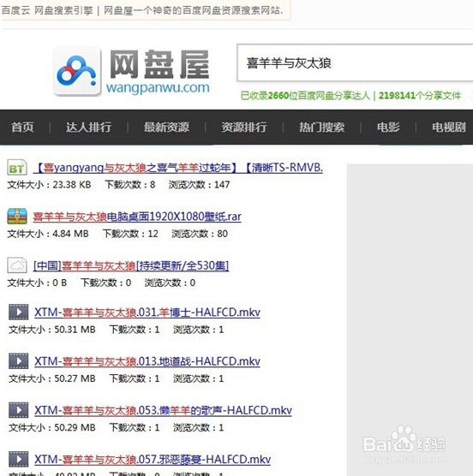Click the browser tab title 百度云 网盘搜索引擎
The image size is (473, 476).
47,10
